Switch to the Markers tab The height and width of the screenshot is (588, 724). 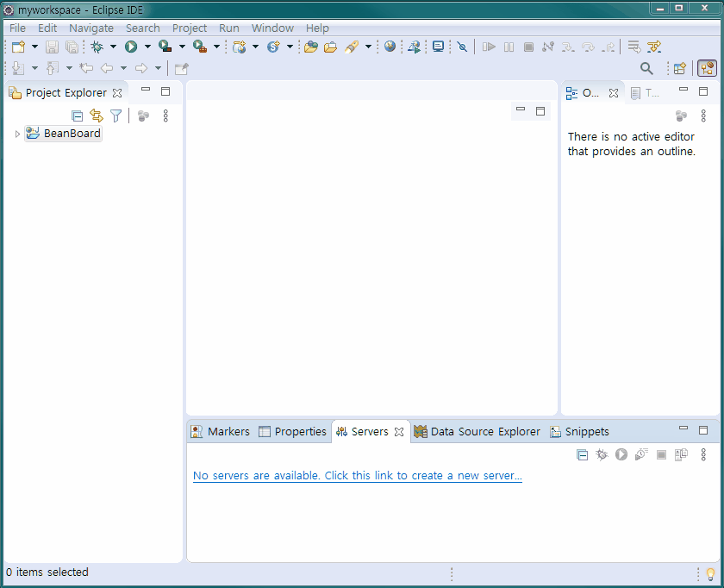pos(221,431)
